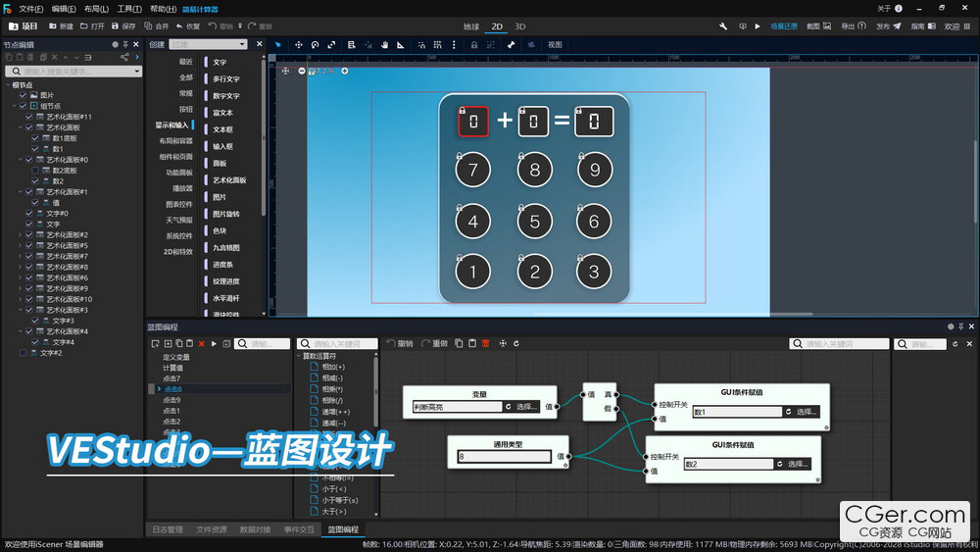The image size is (980, 552).
Task: Select 艺术化面板 in component list
Action: [229, 180]
